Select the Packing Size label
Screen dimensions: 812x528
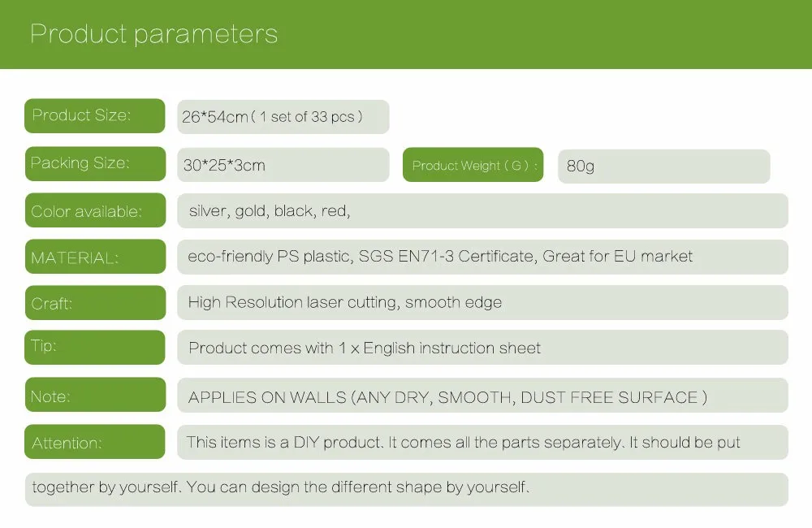click(95, 164)
